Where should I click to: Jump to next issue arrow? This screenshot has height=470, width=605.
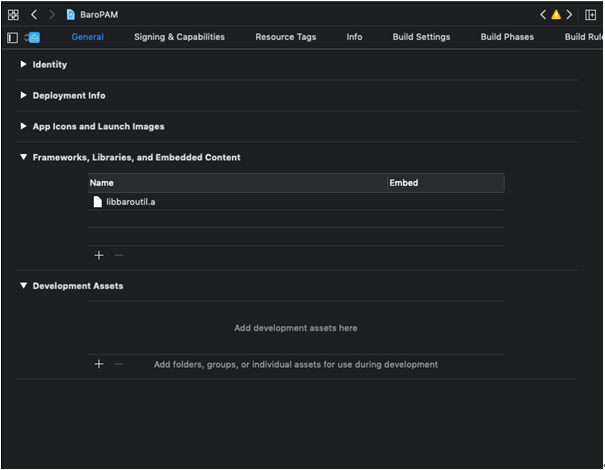pos(569,15)
